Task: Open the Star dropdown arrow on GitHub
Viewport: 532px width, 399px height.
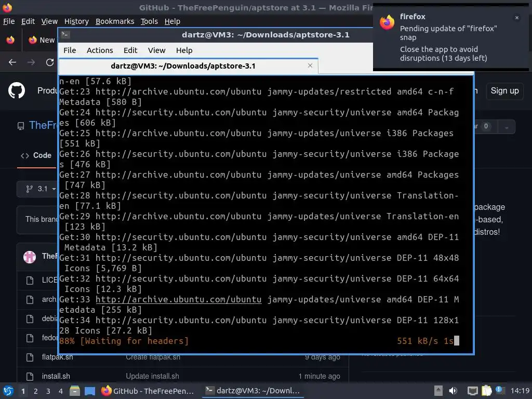Action: pyautogui.click(x=507, y=127)
